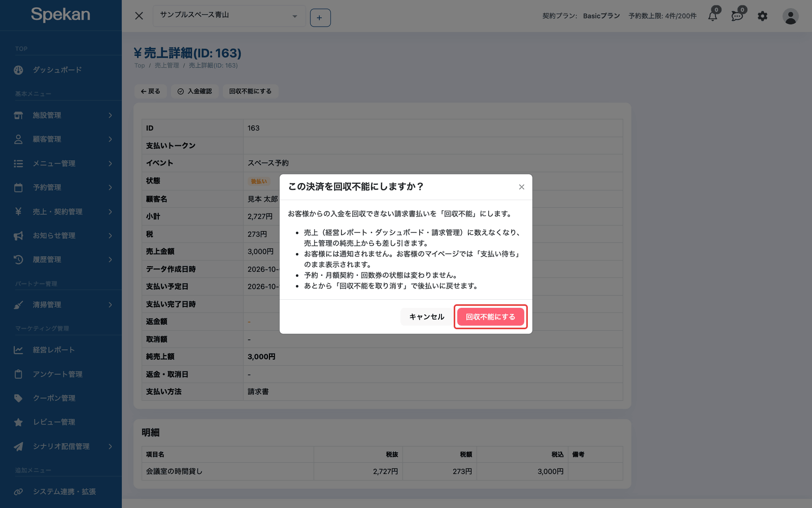The image size is (812, 508).
Task: Click the dashboard icon in the sidebar
Action: (x=18, y=70)
